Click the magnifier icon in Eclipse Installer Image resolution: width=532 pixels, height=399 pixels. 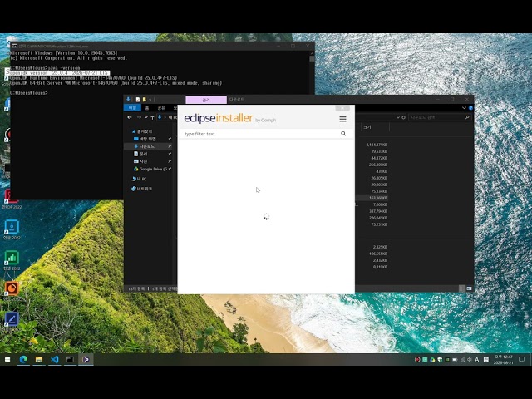click(x=343, y=134)
